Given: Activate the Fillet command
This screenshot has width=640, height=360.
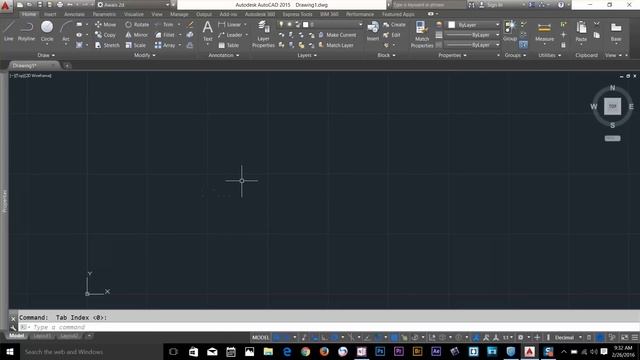Looking at the screenshot, I should (165, 35).
